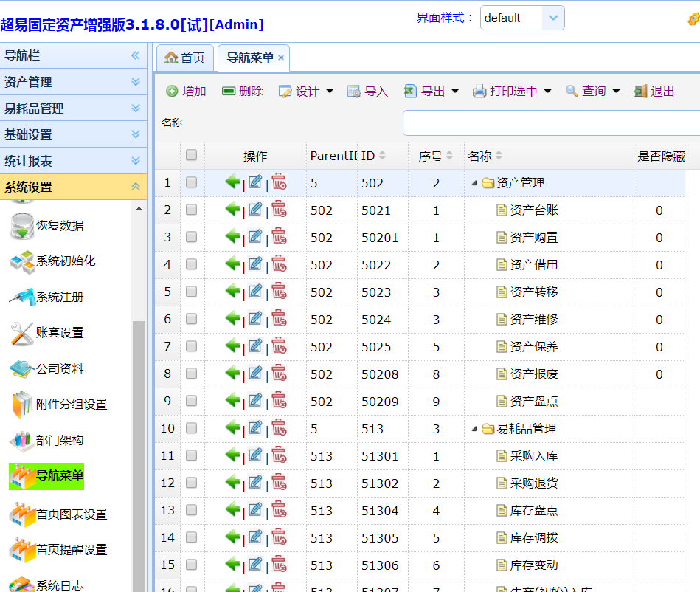The width and height of the screenshot is (700, 592).
Task: Click the edit pencil icon in row 3
Action: click(x=255, y=237)
